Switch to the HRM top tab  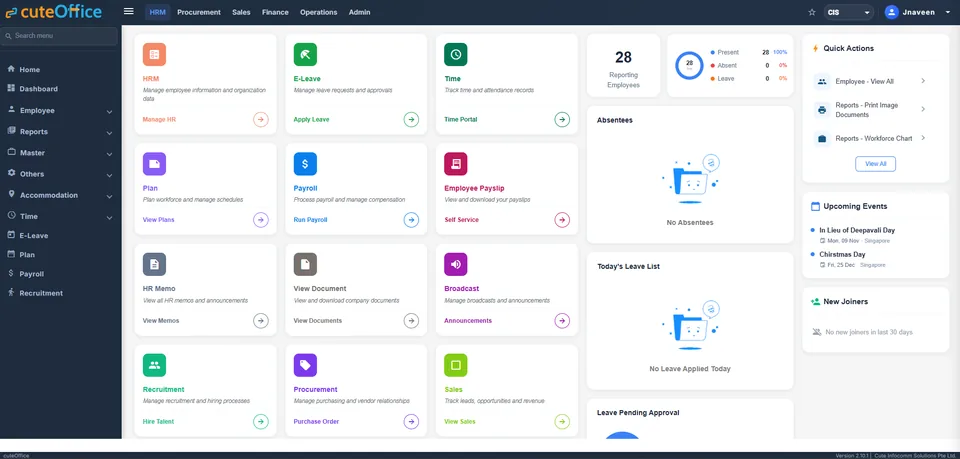coord(157,12)
